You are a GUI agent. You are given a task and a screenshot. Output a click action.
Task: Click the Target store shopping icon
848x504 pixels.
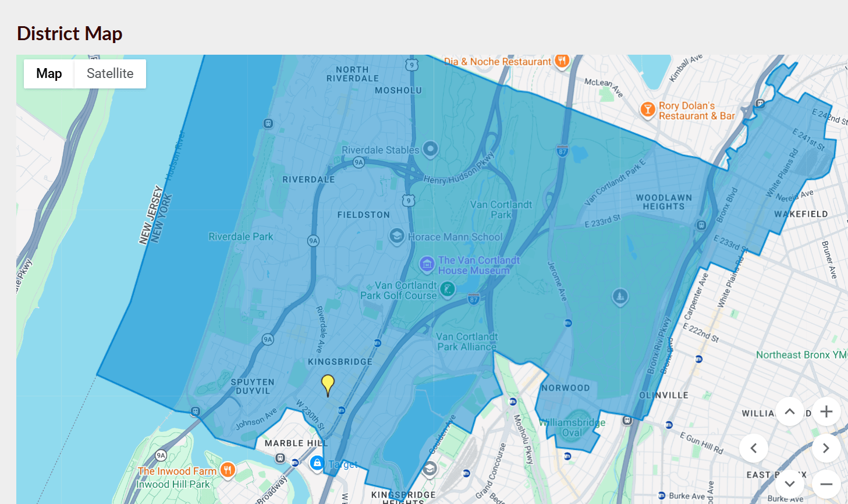point(317,463)
